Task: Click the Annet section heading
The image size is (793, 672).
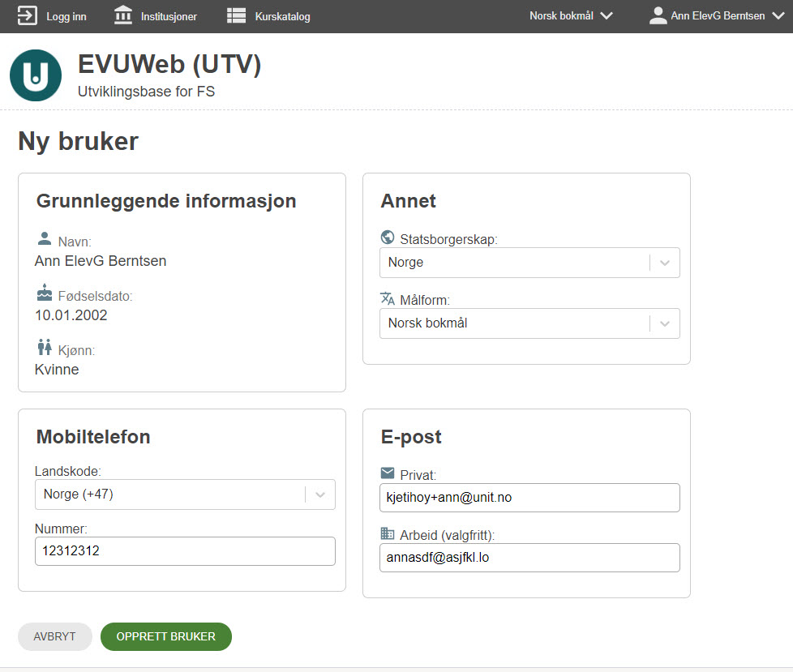Action: (x=408, y=201)
